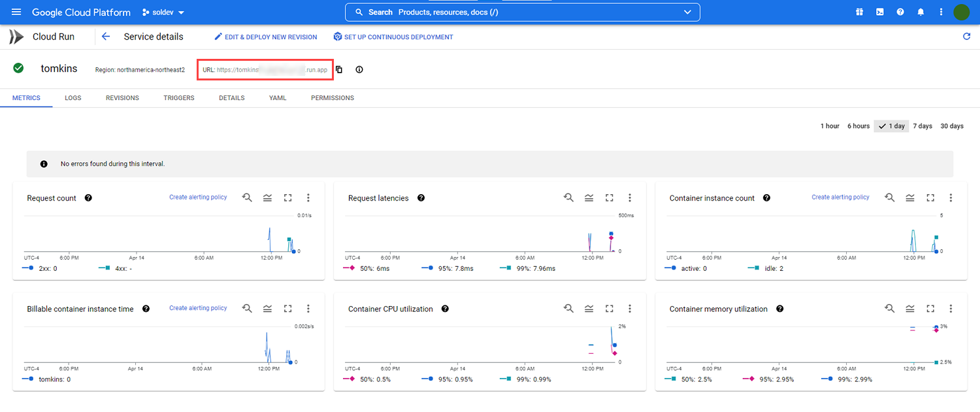Select the 7 days time range
Image resolution: width=980 pixels, height=412 pixels.
(x=922, y=126)
